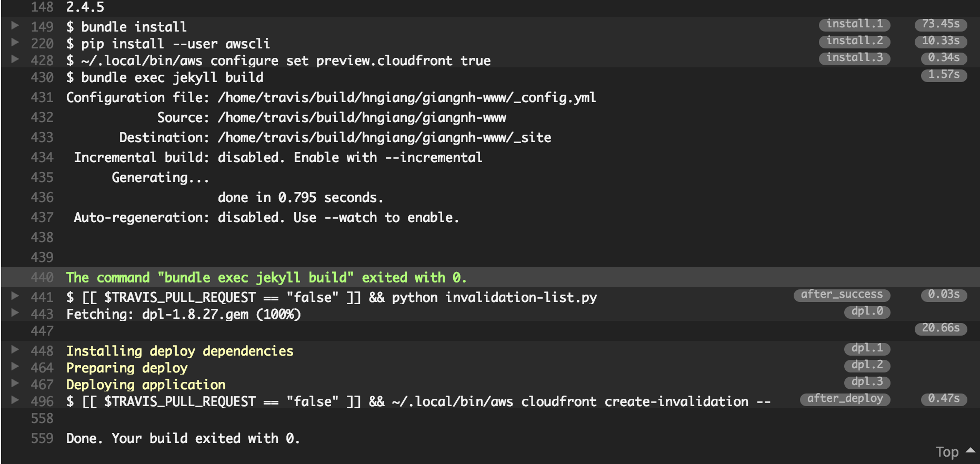The height and width of the screenshot is (464, 980).
Task: Select line number 431
Action: point(42,97)
